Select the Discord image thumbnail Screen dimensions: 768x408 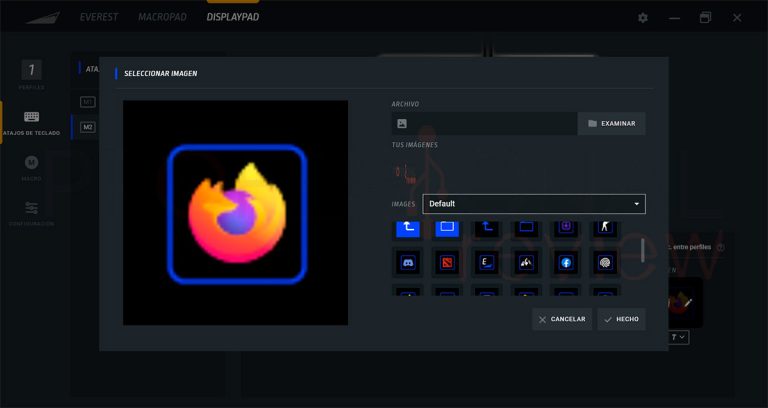point(408,263)
